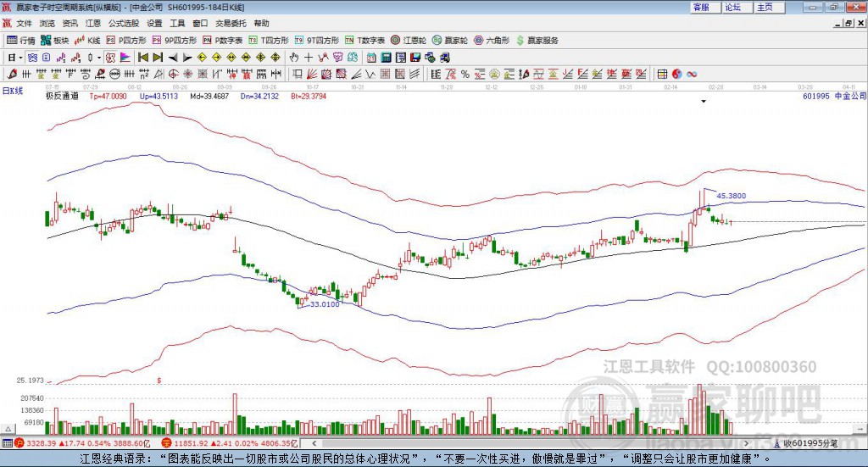Screen dimensions: 868x467
Task: Click the save disk icon
Action: [x=415, y=58]
